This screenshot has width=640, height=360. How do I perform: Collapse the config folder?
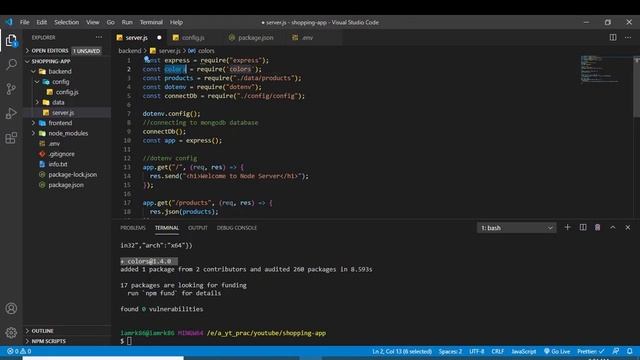pos(60,82)
